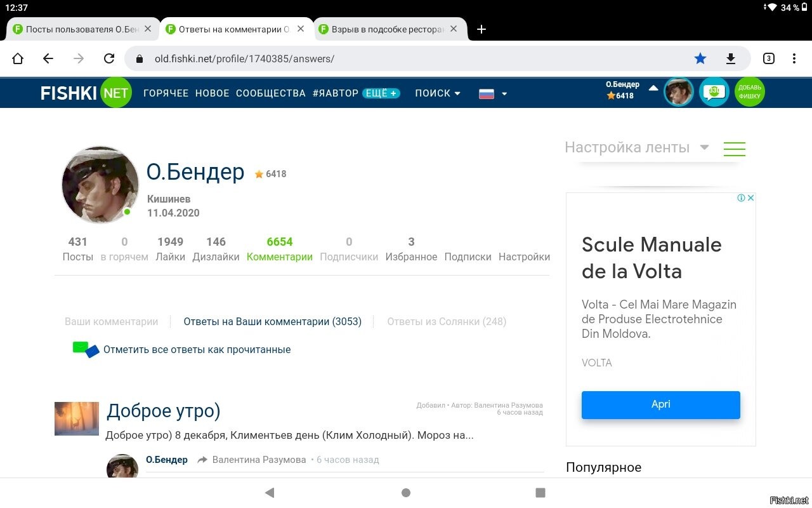The image size is (812, 508).
Task: Open the green hamburger menu
Action: (x=734, y=149)
